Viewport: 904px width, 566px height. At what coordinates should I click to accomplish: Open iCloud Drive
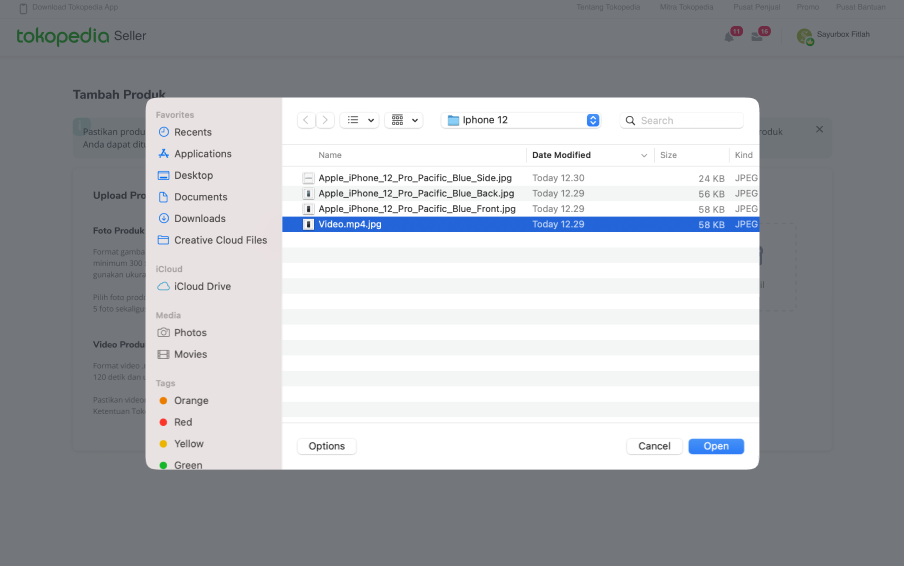point(202,286)
